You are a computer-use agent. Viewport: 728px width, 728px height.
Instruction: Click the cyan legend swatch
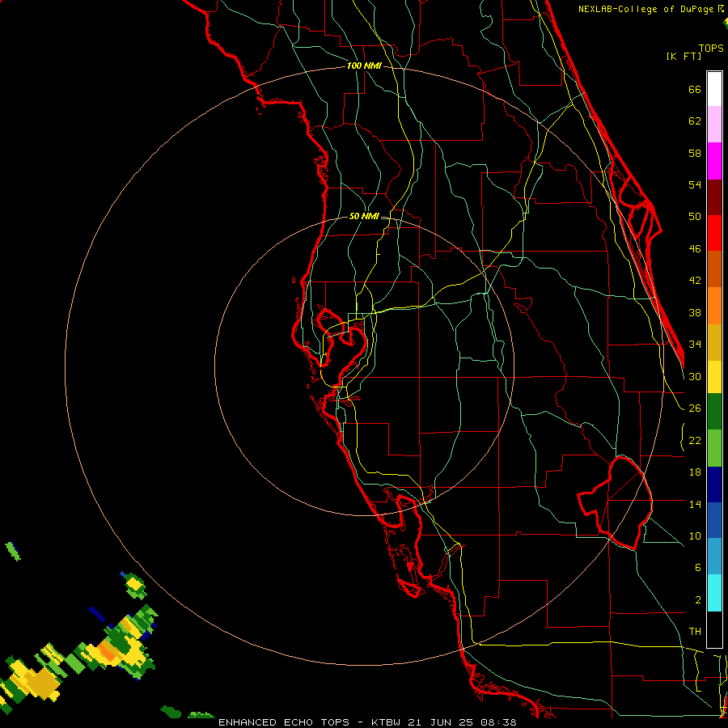pyautogui.click(x=714, y=594)
